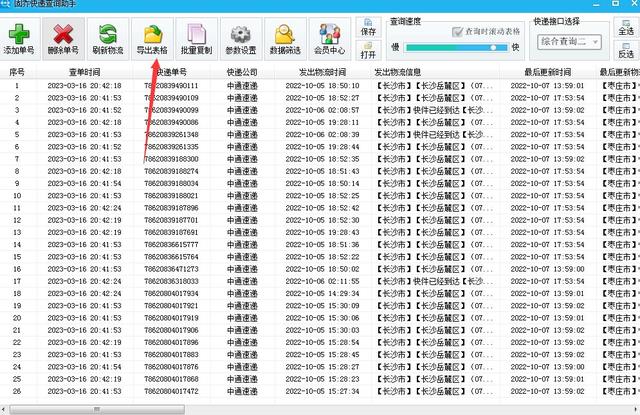
Task: Click dispatch time 2022-10-05 18:50:10
Action: pos(322,86)
